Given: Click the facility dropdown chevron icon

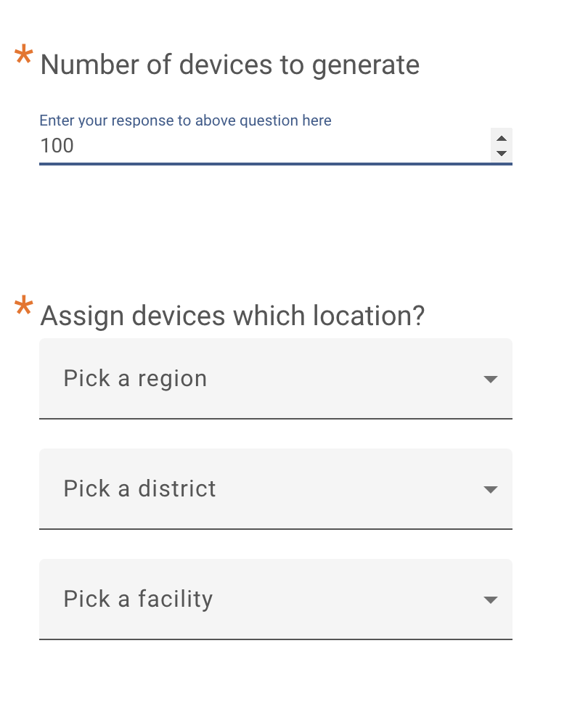Looking at the screenshot, I should click(491, 600).
